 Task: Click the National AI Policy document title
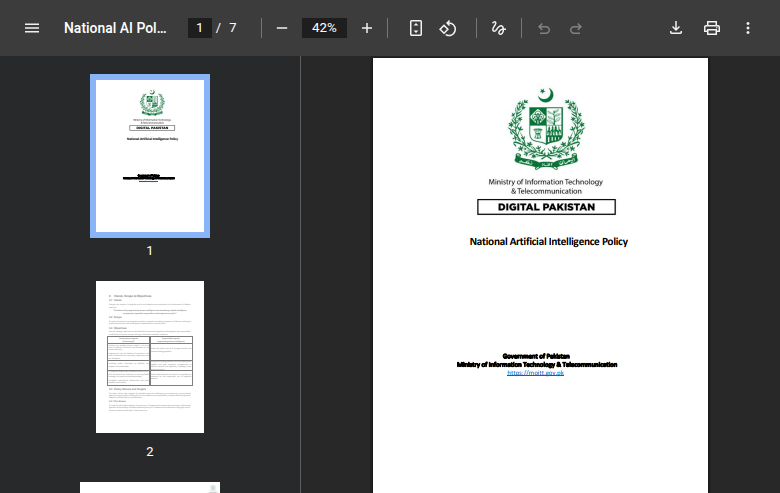[116, 28]
